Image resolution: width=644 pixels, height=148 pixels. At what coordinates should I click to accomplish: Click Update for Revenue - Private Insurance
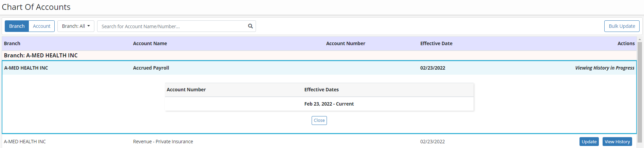(x=589, y=142)
